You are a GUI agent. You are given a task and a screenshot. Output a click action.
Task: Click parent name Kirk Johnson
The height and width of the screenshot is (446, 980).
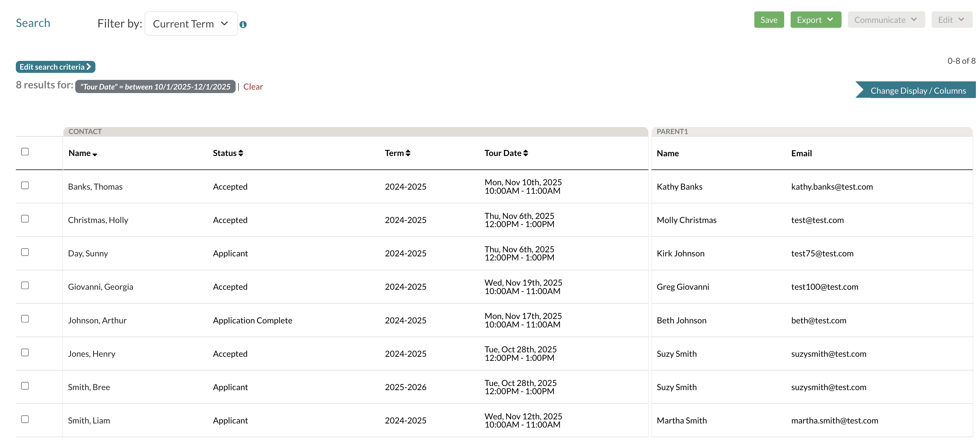[x=681, y=254]
